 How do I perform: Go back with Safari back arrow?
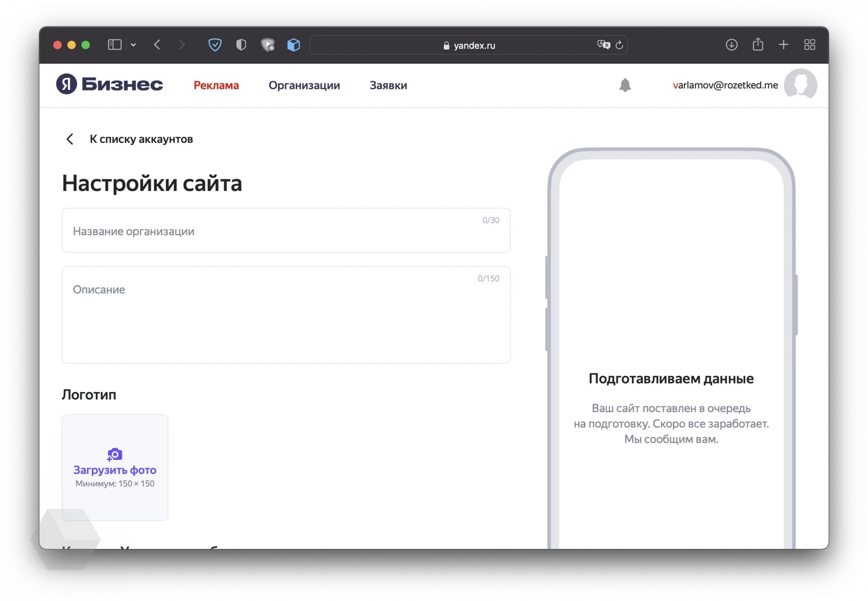[x=157, y=45]
